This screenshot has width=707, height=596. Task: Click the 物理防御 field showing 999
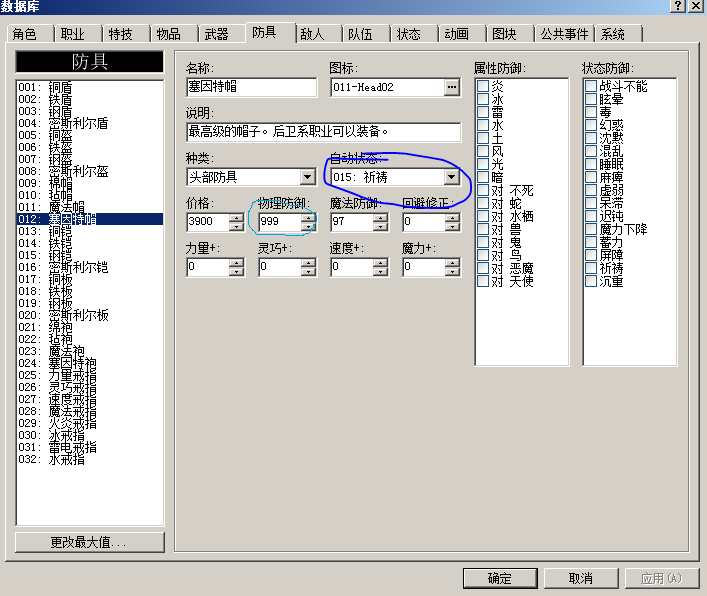point(280,222)
